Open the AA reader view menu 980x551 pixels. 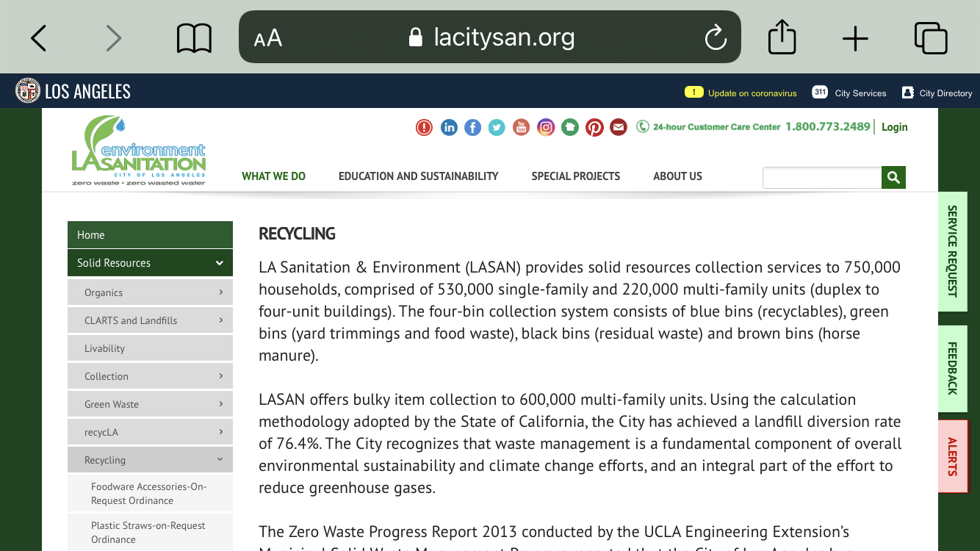[268, 38]
